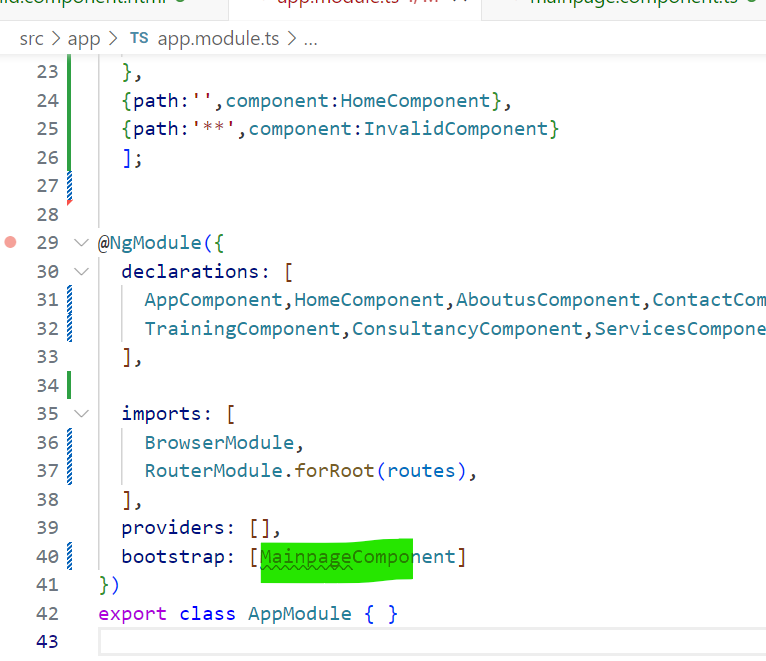The height and width of the screenshot is (661, 766).
Task: Click the bootstrap property name
Action: (173, 557)
